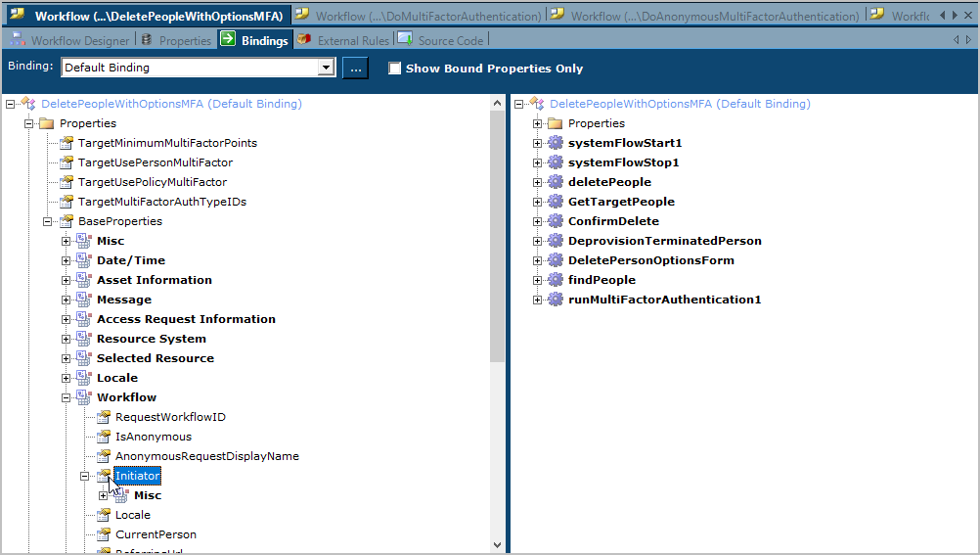Enable Show Bound Properties Only checkbox
This screenshot has width=980, height=555.
[x=395, y=69]
